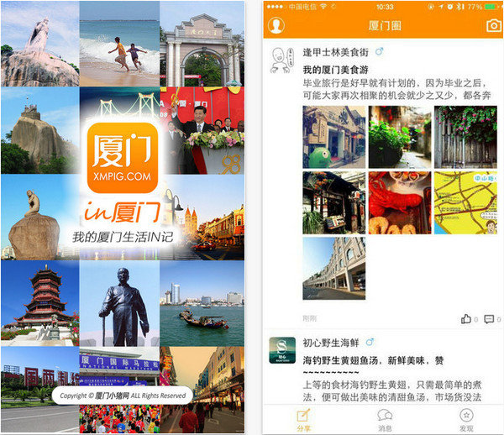The height and width of the screenshot is (435, 504).
Task: Tap male gender icon beside 初心野生海鲜
Action: 370,342
